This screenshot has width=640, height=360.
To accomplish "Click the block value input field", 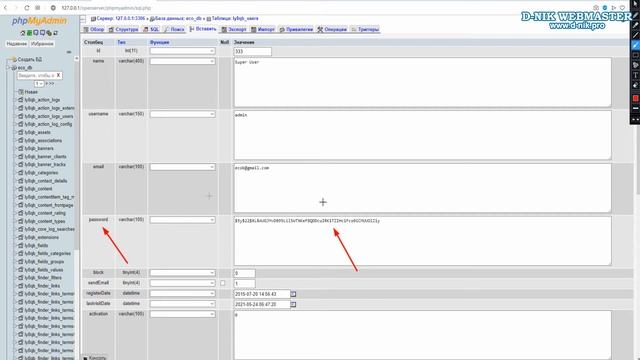I will click(244, 273).
